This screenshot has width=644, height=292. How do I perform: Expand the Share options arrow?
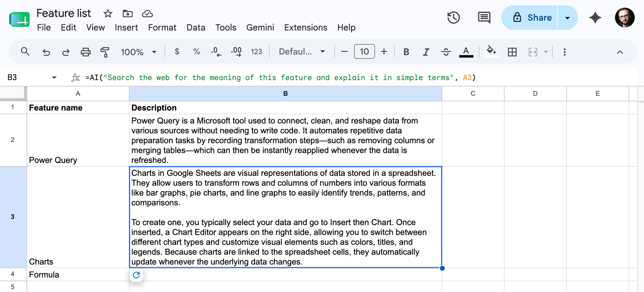click(x=568, y=18)
